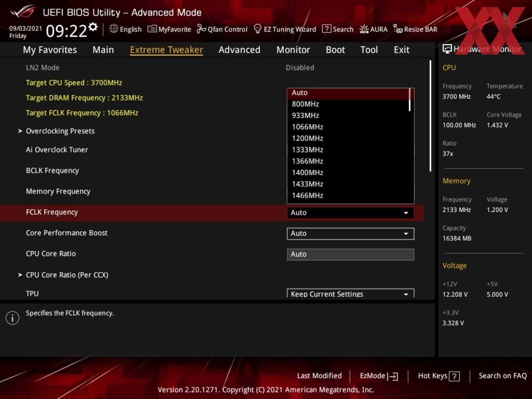
Task: Click the main settings panel scrollbar
Action: (430, 116)
